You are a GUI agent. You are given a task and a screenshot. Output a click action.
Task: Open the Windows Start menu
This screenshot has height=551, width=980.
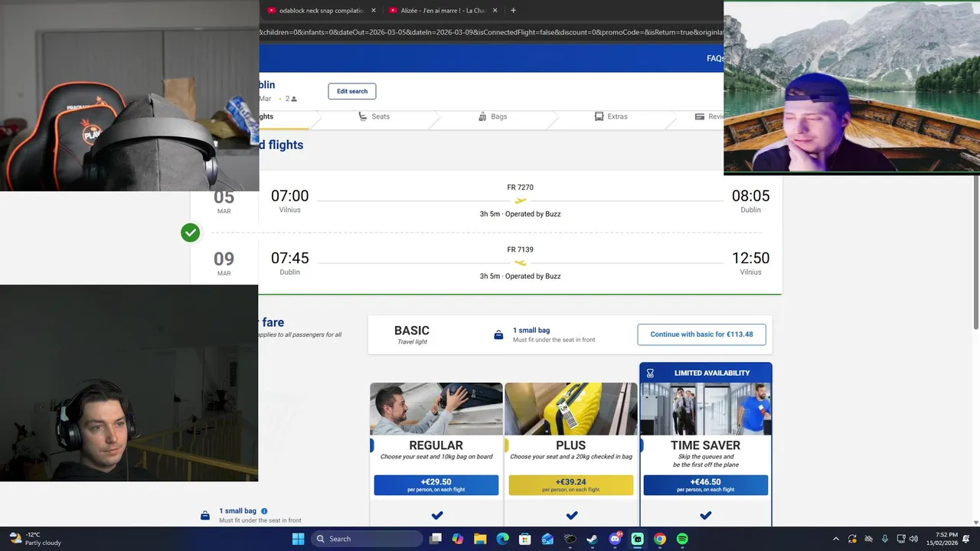click(x=298, y=539)
